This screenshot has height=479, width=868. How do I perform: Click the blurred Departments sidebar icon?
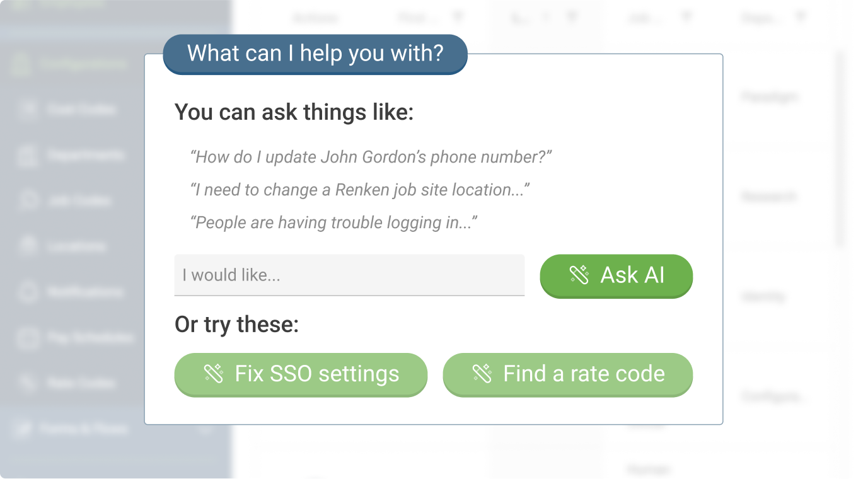[x=27, y=155]
